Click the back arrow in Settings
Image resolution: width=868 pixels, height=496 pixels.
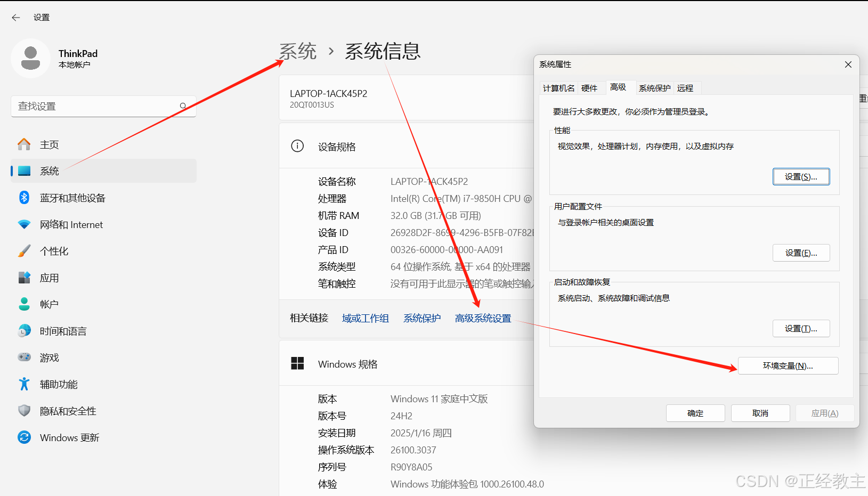point(16,18)
